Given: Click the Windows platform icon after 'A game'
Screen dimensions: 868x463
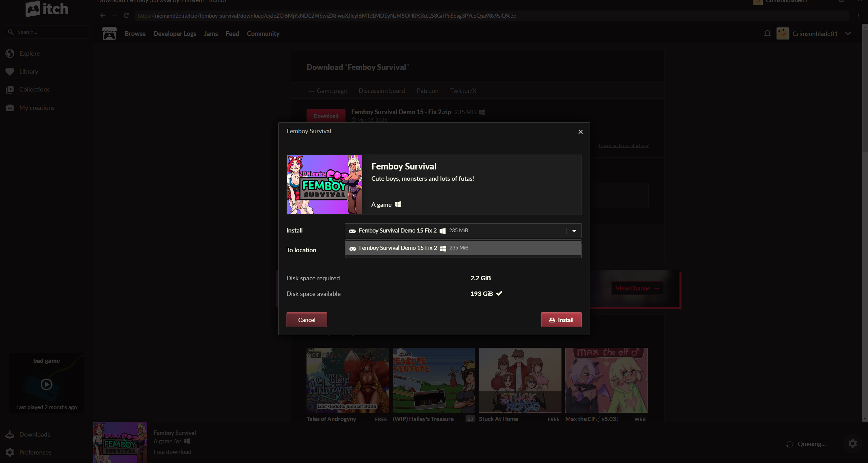Looking at the screenshot, I should pos(398,204).
